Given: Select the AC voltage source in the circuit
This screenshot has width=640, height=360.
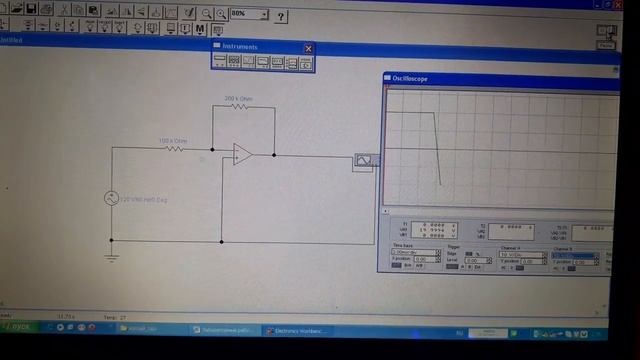Looking at the screenshot, I should click(111, 198).
